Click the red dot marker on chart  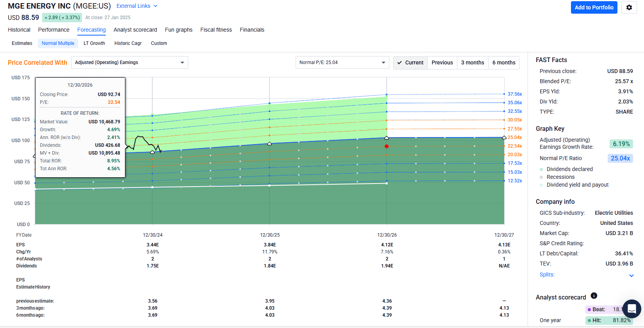click(387, 146)
